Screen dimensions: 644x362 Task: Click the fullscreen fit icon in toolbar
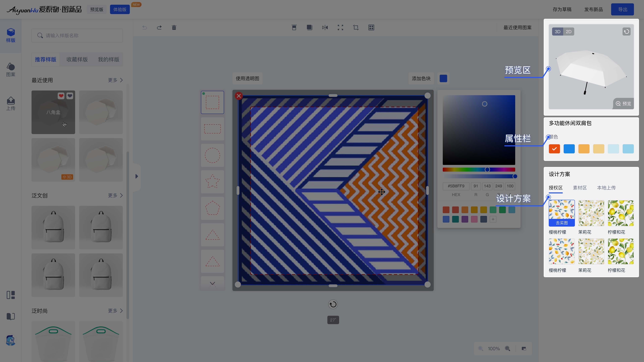(x=340, y=27)
